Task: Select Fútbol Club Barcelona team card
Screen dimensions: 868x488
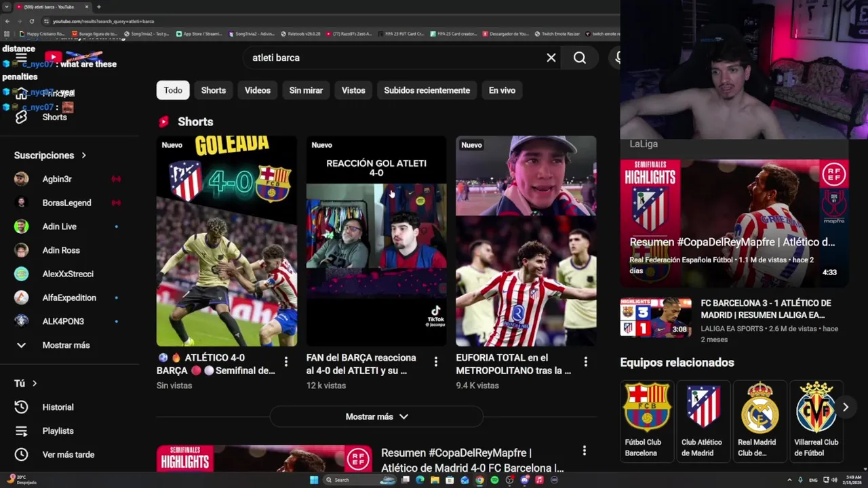Action: pyautogui.click(x=647, y=421)
